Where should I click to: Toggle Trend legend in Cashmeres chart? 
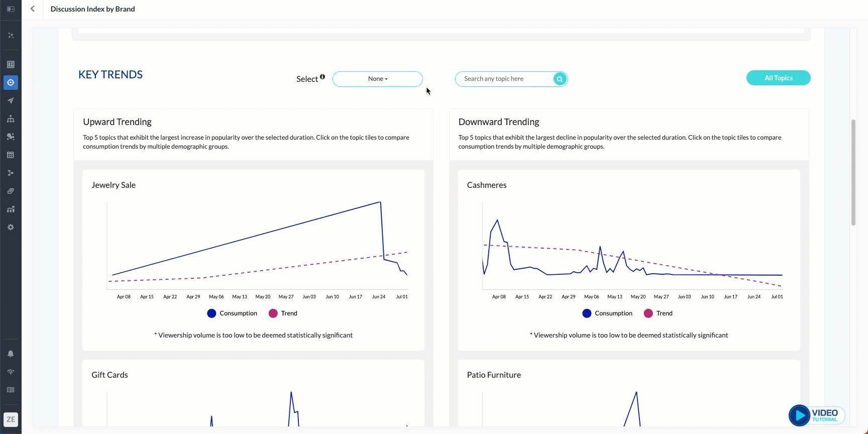tap(658, 313)
